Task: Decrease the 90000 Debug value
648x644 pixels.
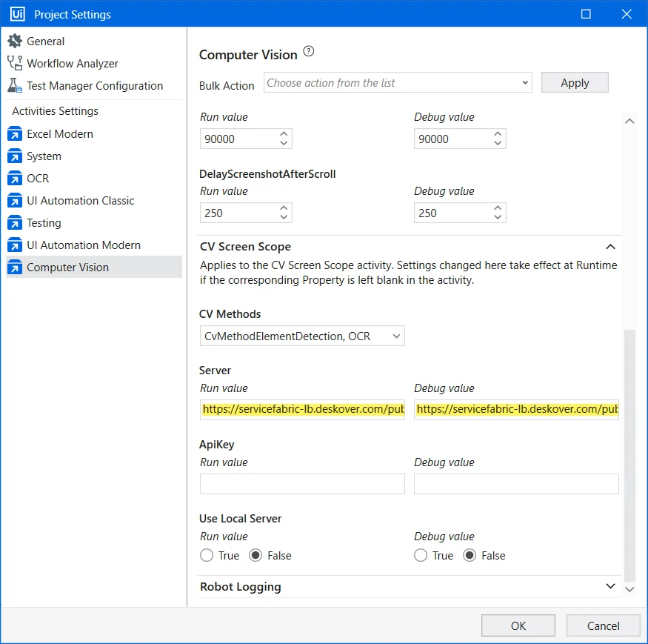Action: coord(498,143)
